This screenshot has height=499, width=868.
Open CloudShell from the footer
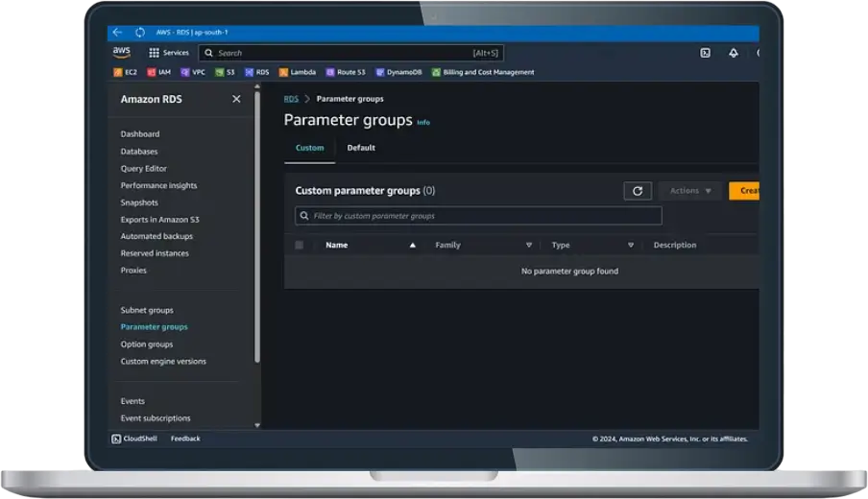click(x=134, y=439)
